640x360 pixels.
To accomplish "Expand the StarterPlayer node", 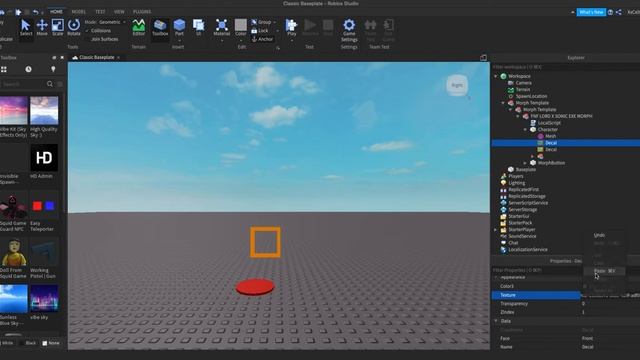I will 496,229.
